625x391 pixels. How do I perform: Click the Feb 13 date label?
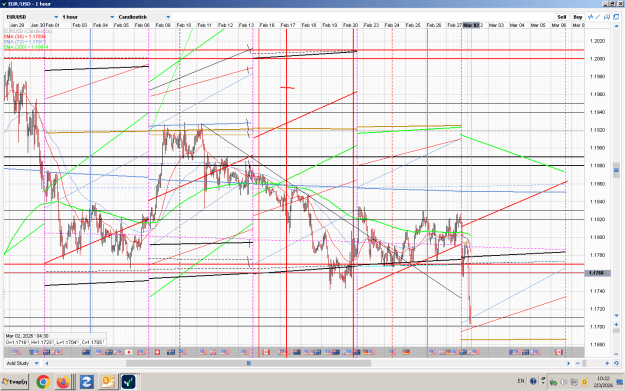[x=246, y=25]
